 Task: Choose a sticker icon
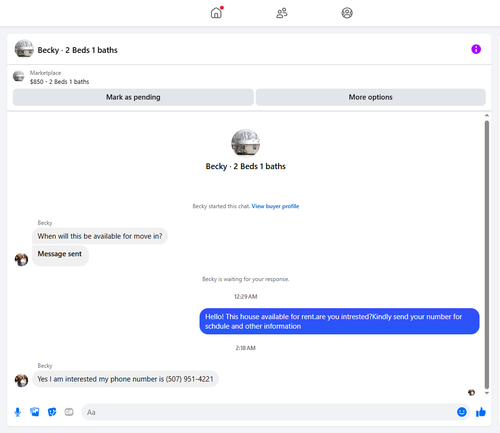tap(52, 412)
